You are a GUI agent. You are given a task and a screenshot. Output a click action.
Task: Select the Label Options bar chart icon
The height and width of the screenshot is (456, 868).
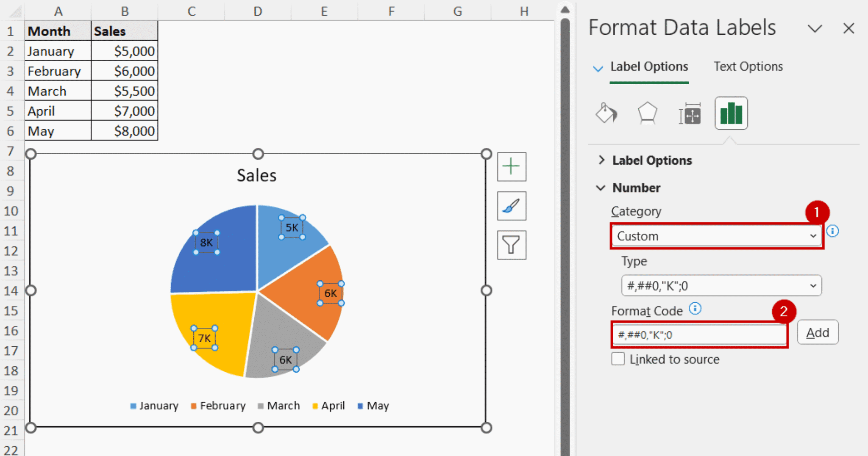pyautogui.click(x=731, y=113)
